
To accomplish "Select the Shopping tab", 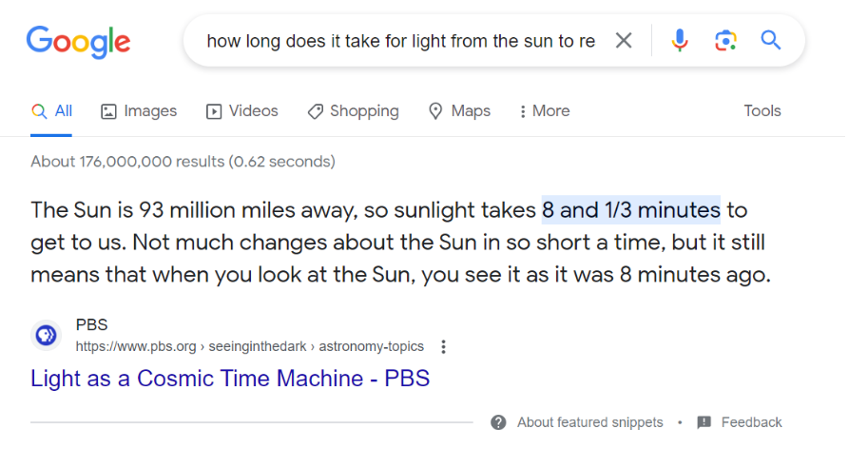I will 353,111.
